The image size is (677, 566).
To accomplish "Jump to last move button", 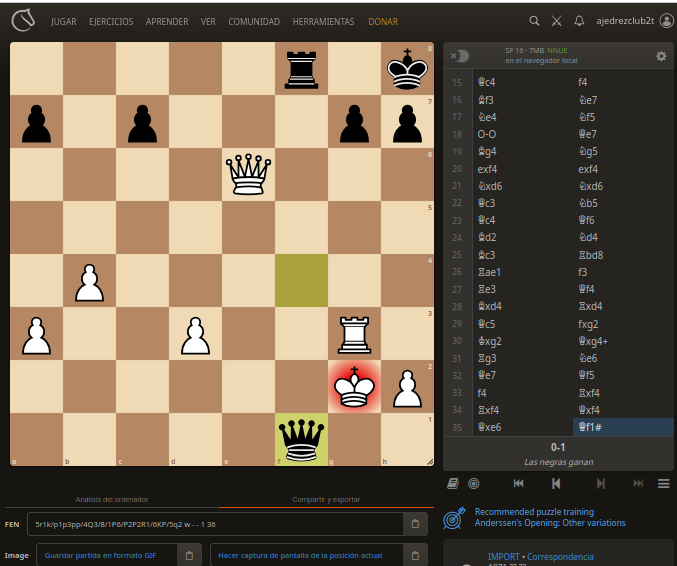I will click(638, 484).
